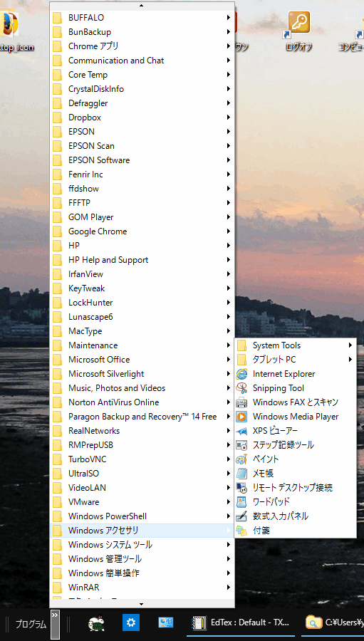Screen dimensions: 364x641
Task: Select Microsoft Silverlight entry
Action: (x=142, y=374)
